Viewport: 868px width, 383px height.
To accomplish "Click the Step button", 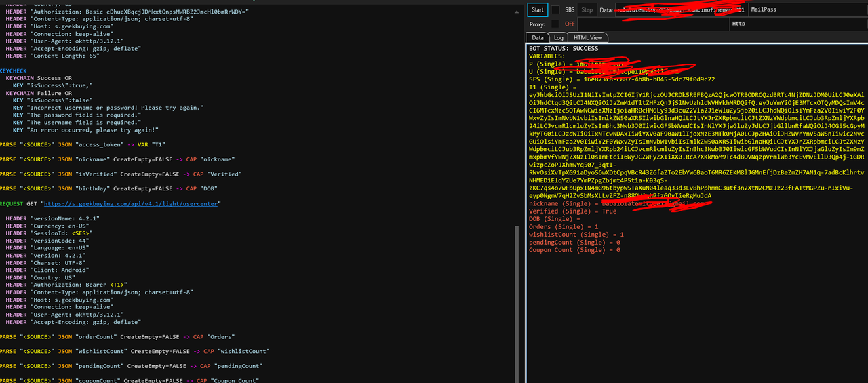I will pyautogui.click(x=587, y=9).
